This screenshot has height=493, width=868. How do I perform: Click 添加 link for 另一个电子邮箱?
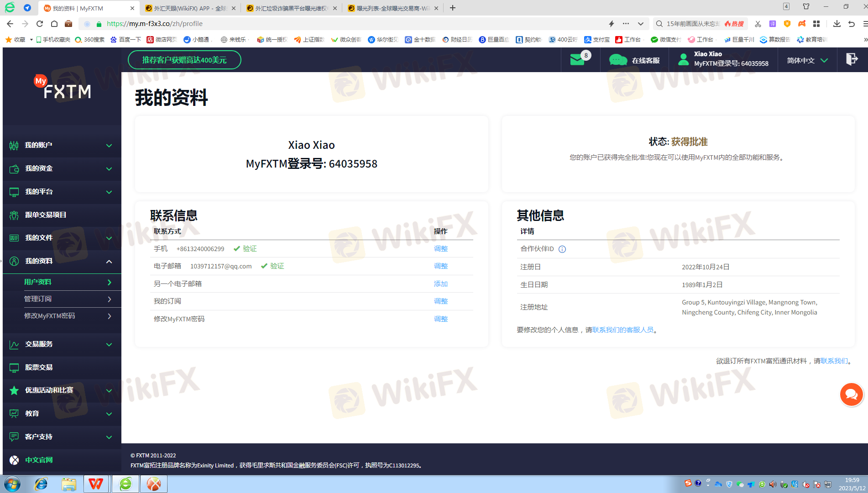(x=441, y=284)
